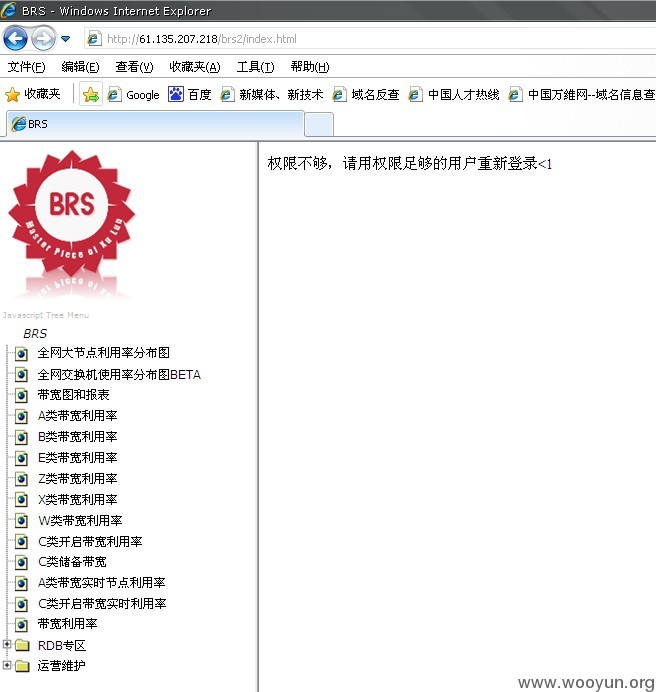This screenshot has width=656, height=692.
Task: Open the Google bookmark link
Action: pyautogui.click(x=134, y=95)
